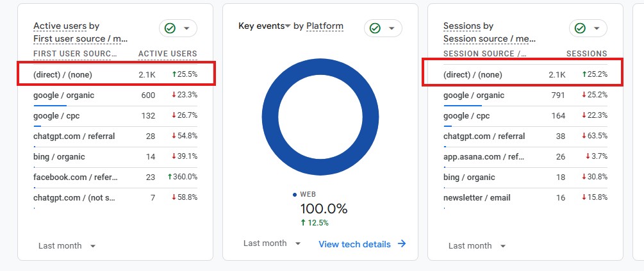Open Session source / medium dimension selector
Viewport: 644px width, 271px height.
pos(490,39)
